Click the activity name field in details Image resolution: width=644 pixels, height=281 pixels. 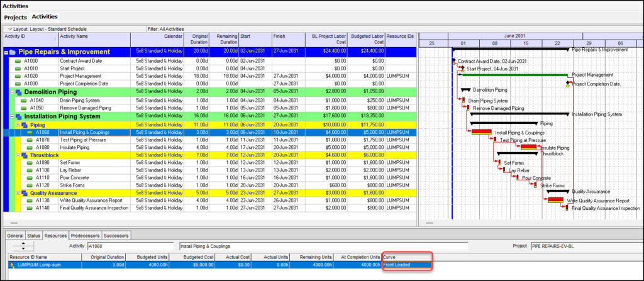[x=323, y=246]
